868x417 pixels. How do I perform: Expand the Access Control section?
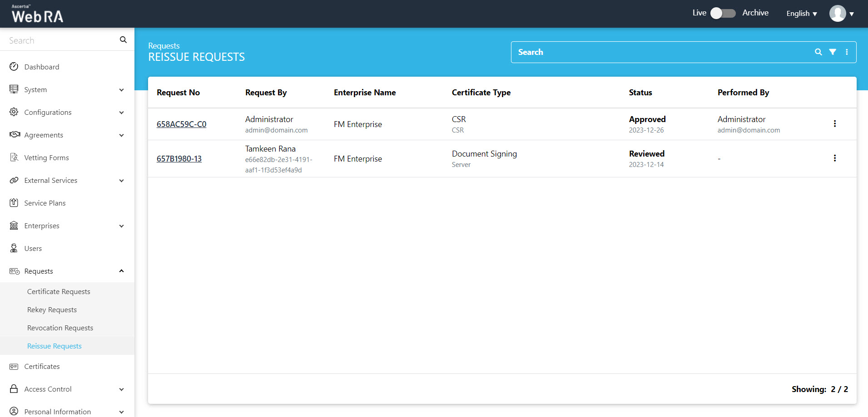[x=121, y=389]
